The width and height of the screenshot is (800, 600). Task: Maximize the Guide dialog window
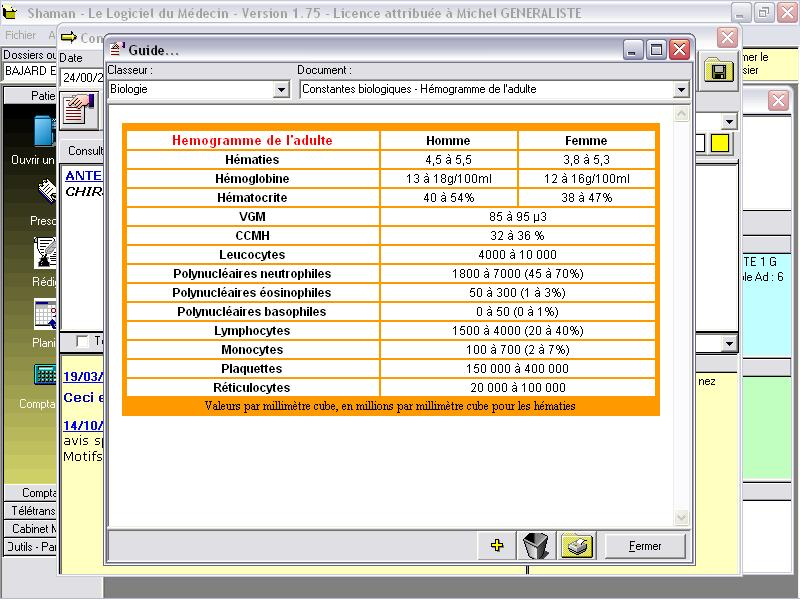tap(656, 50)
